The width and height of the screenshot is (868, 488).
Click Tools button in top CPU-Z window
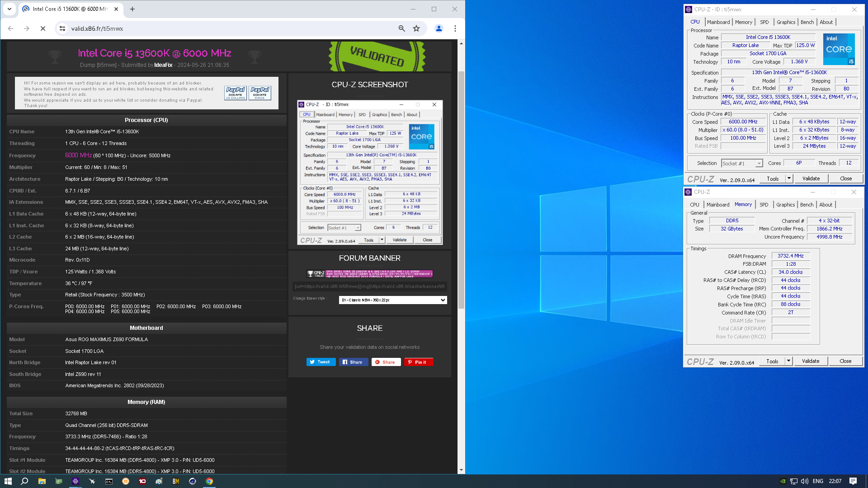tap(773, 178)
